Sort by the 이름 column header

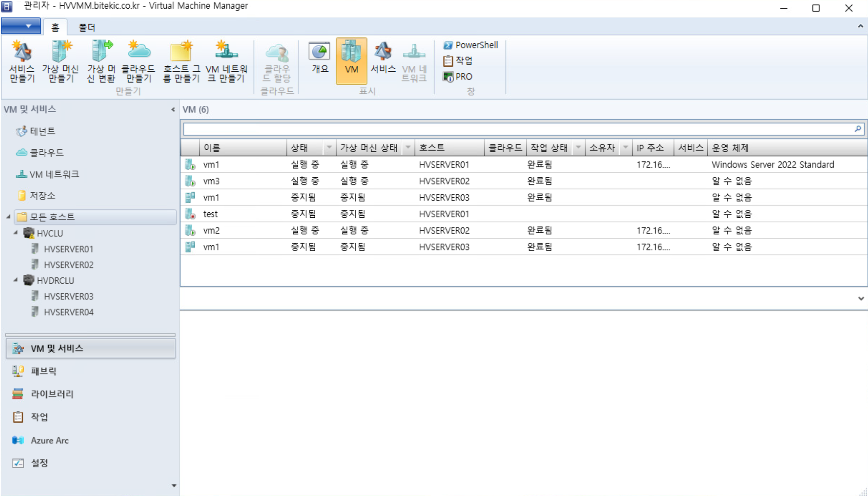pyautogui.click(x=243, y=148)
